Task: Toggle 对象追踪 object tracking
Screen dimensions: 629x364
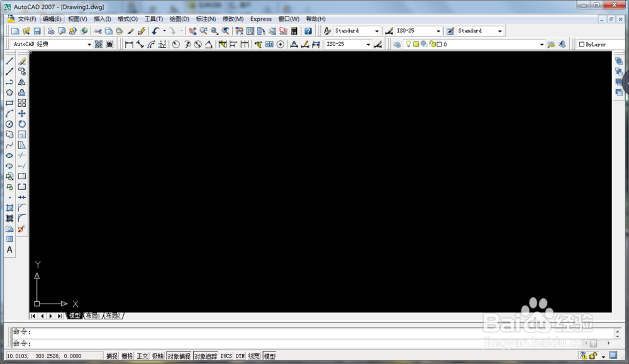Action: pyautogui.click(x=206, y=356)
